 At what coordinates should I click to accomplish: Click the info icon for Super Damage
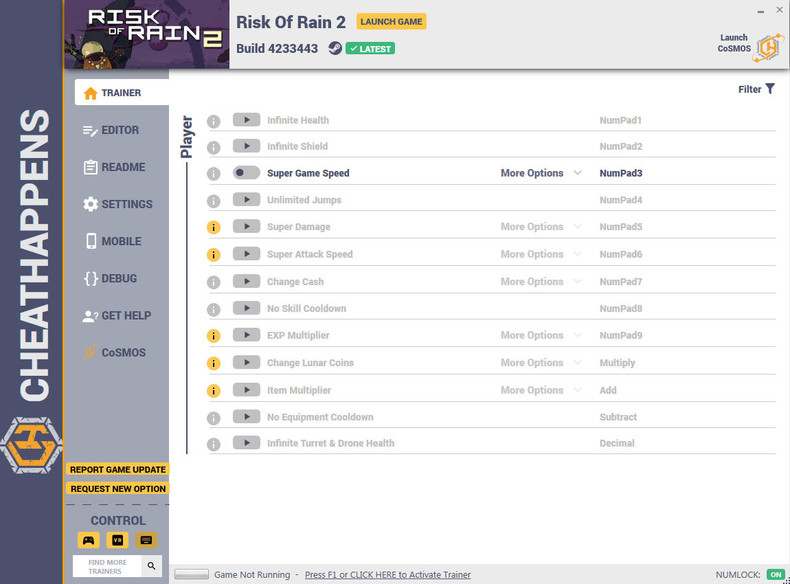click(x=214, y=227)
